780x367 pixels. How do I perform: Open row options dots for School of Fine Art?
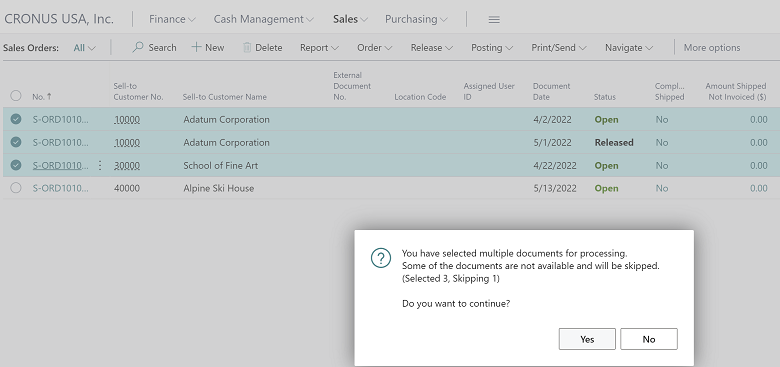(100, 165)
